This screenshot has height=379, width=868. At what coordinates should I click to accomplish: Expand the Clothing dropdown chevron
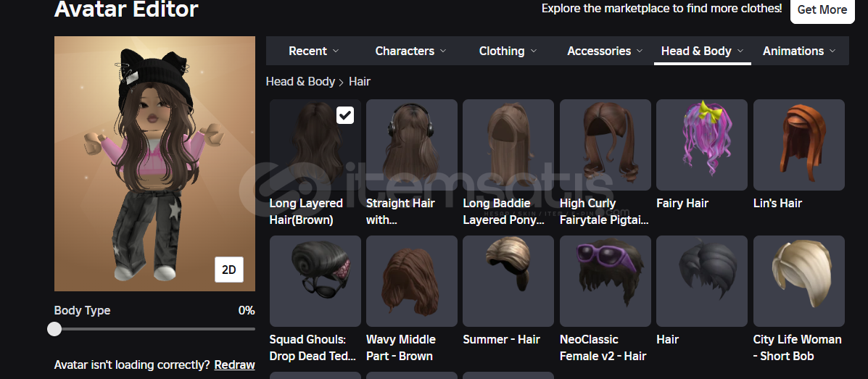click(534, 51)
